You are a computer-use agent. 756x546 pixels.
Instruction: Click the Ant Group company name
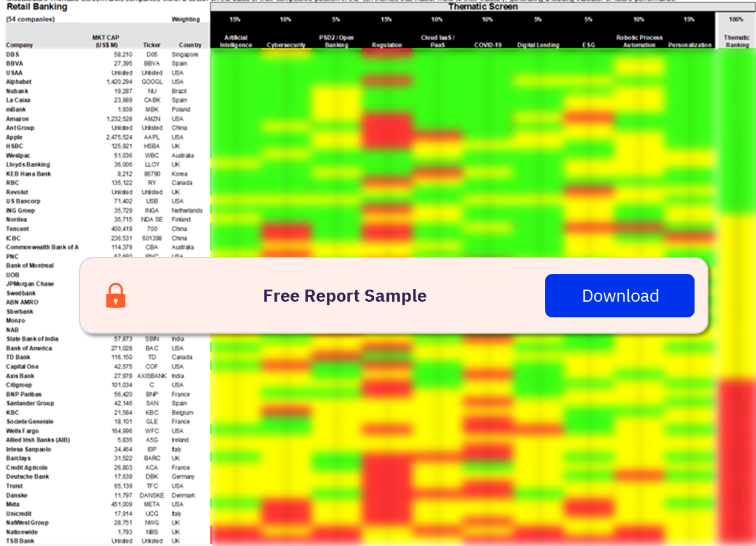[20, 128]
